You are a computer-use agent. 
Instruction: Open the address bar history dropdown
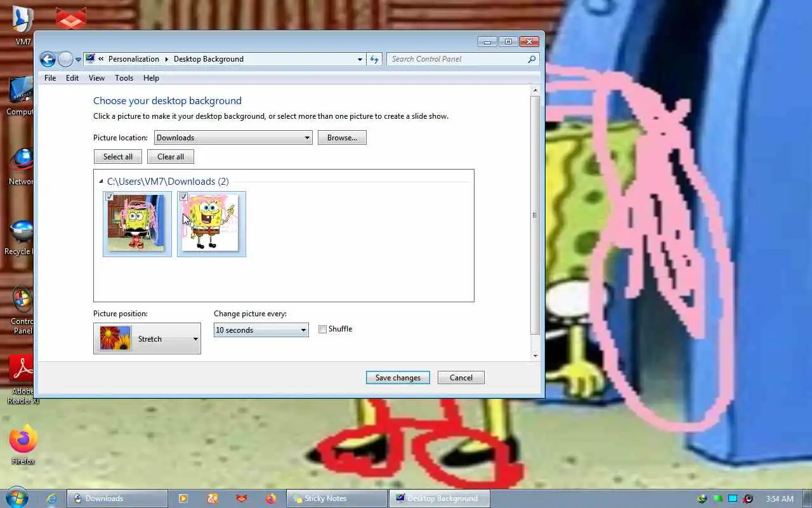click(360, 59)
